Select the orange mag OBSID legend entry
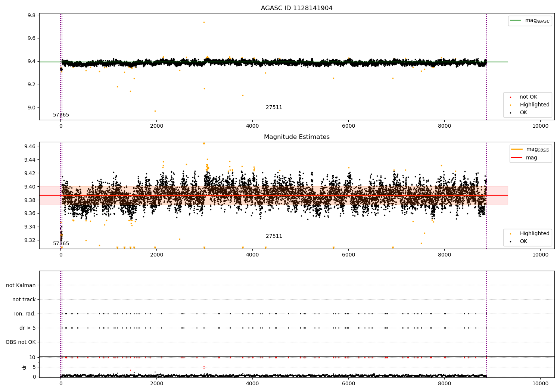 tap(530, 149)
